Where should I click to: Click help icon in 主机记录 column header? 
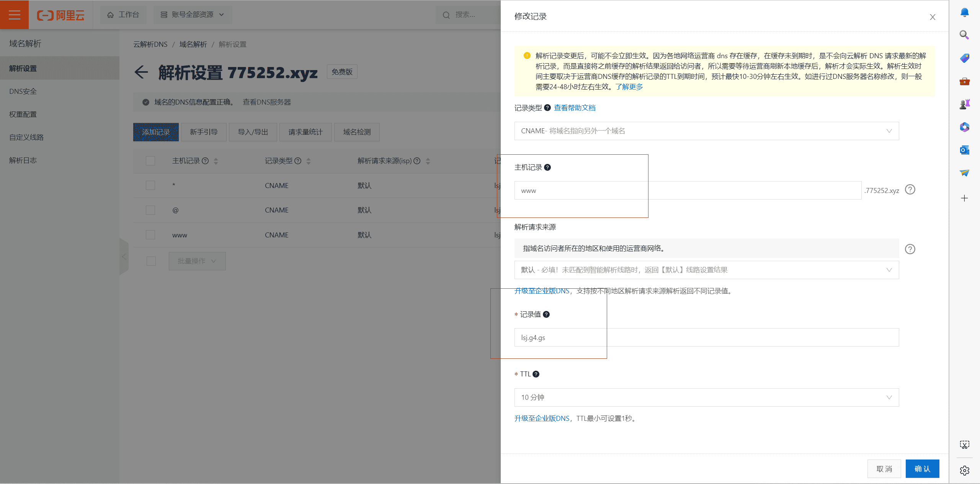205,161
